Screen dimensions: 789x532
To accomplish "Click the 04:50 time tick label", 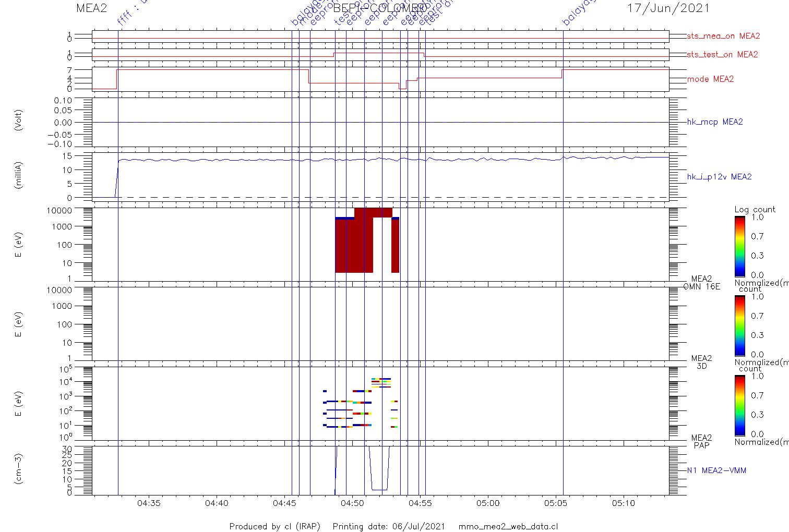I will coord(352,503).
